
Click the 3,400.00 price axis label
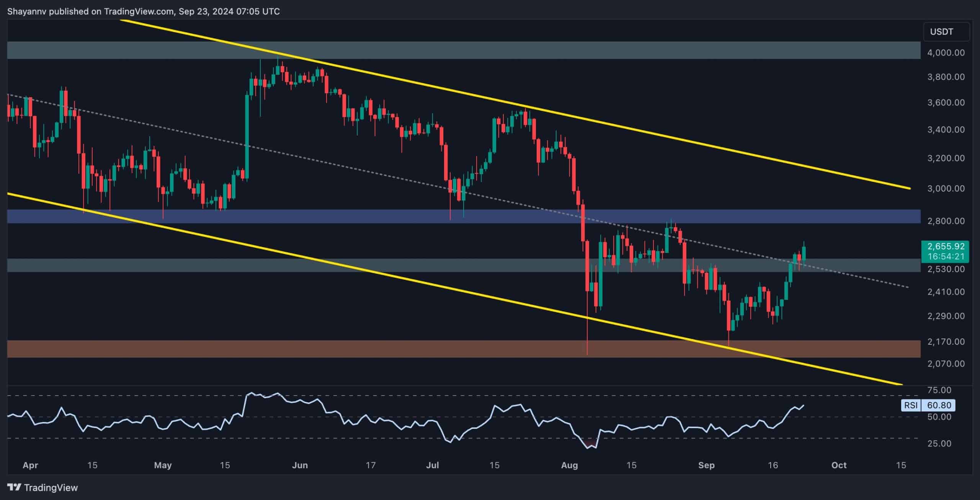[946, 130]
